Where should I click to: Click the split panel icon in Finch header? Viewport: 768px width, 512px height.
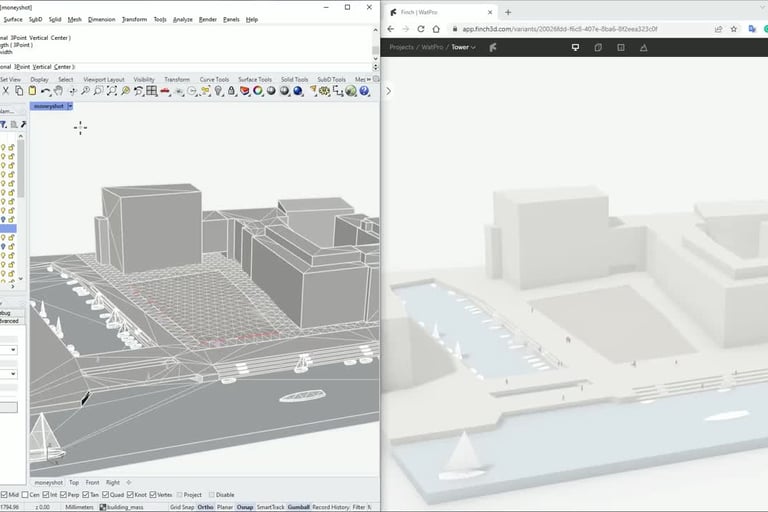pos(621,47)
